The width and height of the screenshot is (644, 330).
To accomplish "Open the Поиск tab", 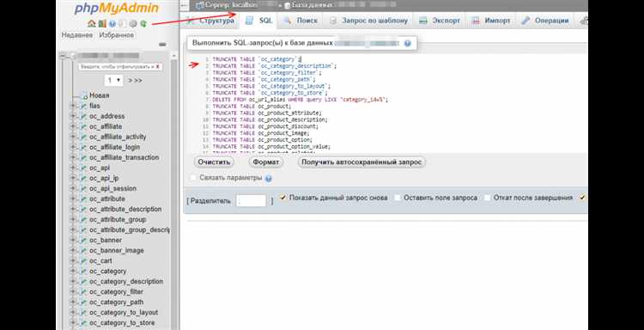I will (x=301, y=21).
